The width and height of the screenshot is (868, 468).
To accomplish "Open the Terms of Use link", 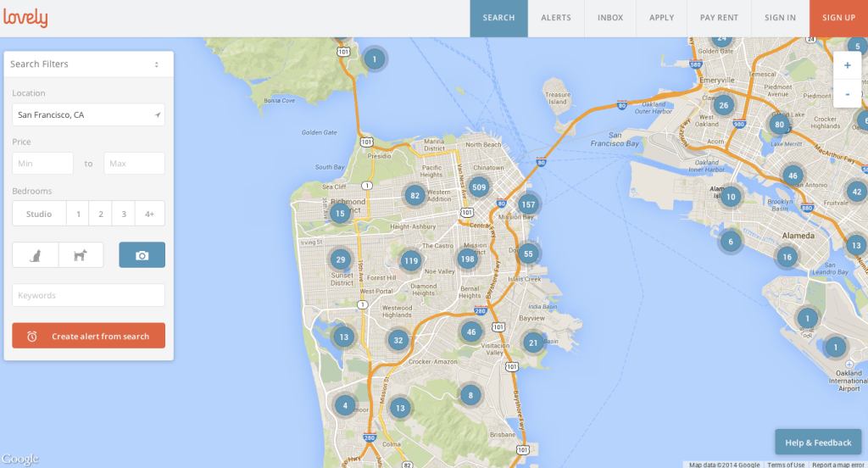I will 786,465.
